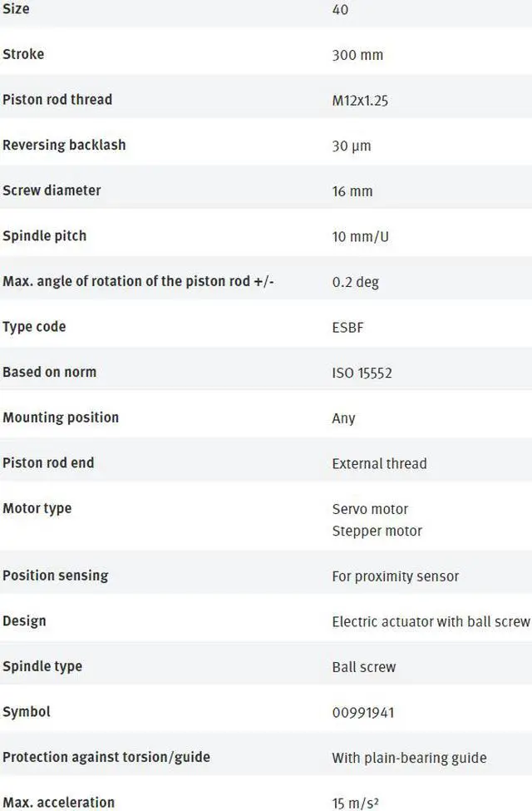Image resolution: width=532 pixels, height=811 pixels.
Task: Select the "For proximity sensor" value
Action: tap(395, 576)
